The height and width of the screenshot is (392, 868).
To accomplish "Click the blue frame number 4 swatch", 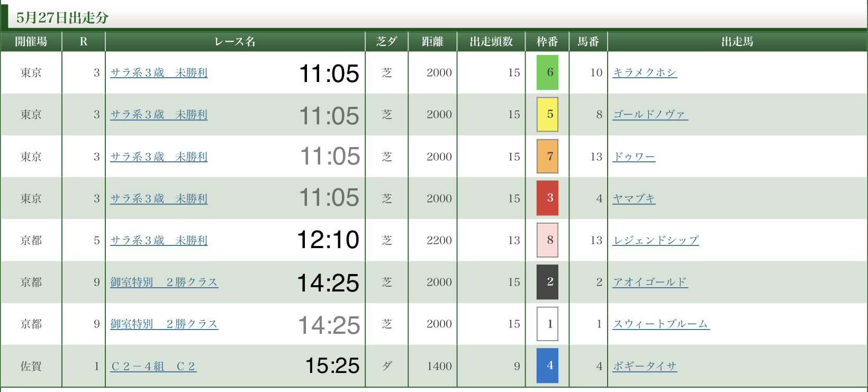I will tap(547, 366).
